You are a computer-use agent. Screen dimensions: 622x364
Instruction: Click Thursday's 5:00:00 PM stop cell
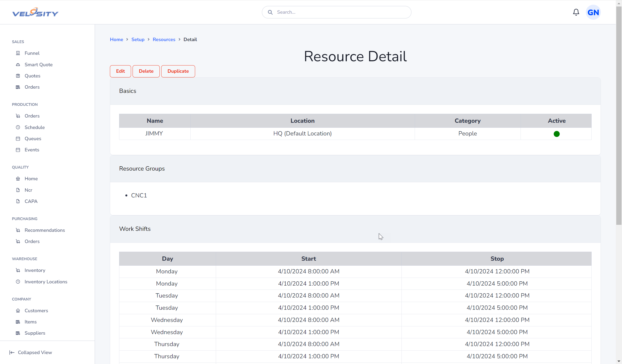pos(497,356)
